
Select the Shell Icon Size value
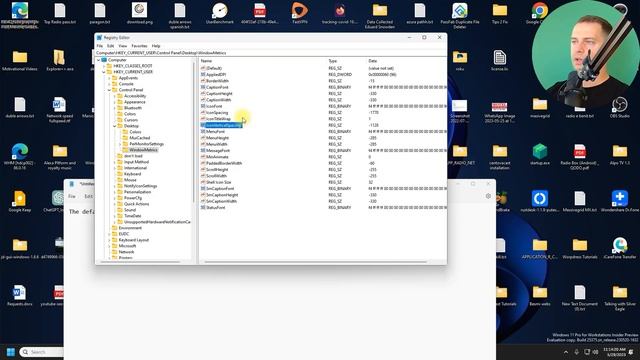pos(218,182)
